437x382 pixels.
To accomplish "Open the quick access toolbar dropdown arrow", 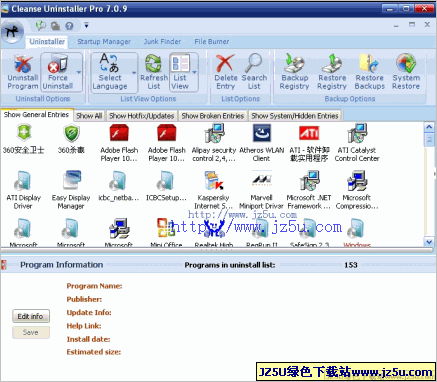I will 86,25.
